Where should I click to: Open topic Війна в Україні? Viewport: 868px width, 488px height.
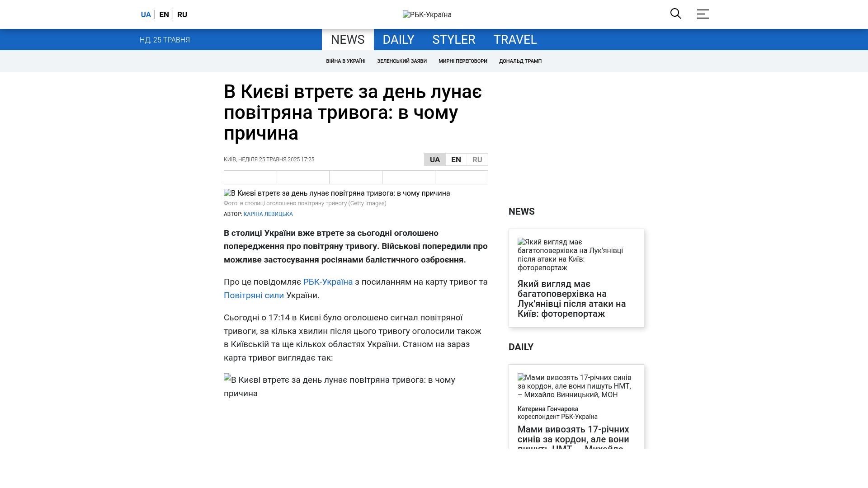pos(345,61)
